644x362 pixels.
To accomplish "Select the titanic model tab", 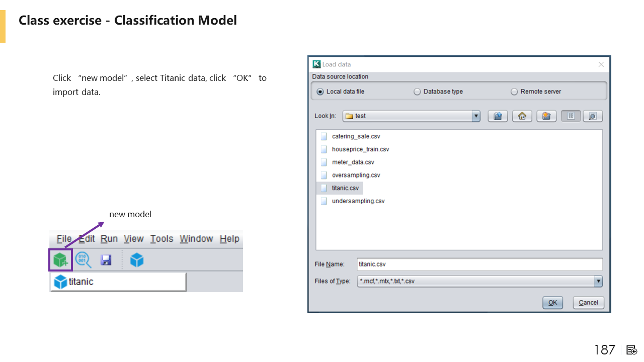I will tap(118, 282).
